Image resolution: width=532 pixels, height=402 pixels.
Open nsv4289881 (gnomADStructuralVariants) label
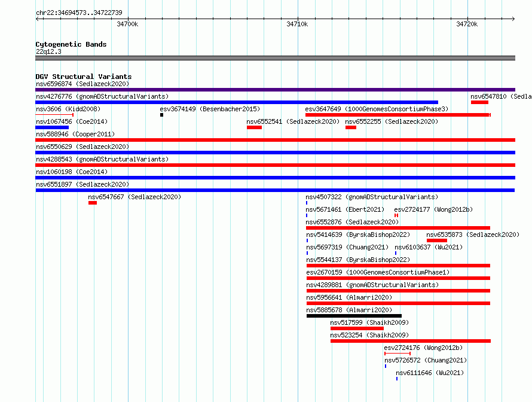point(372,285)
